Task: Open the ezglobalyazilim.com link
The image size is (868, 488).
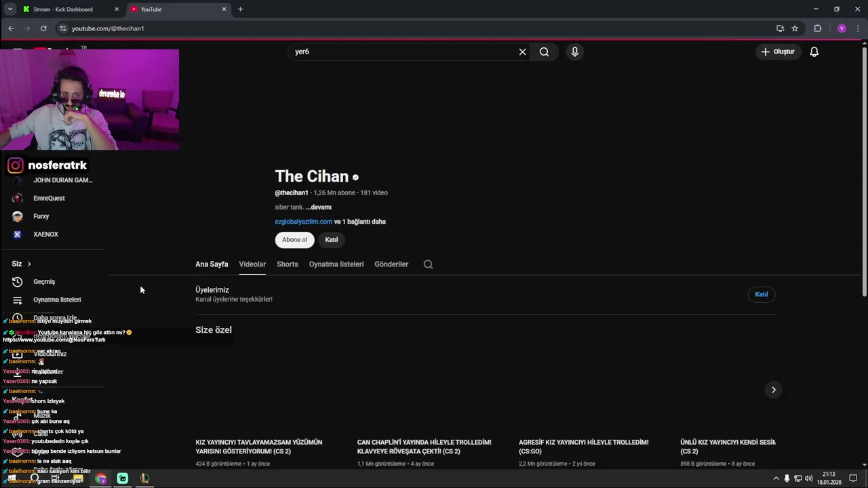Action: coord(303,222)
